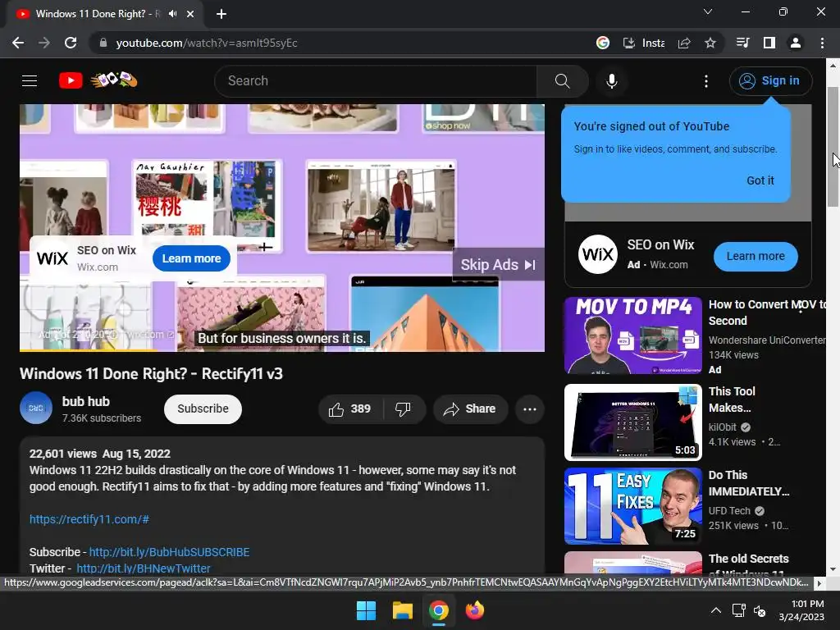Click Install app button in address bar
840x630 pixels.
point(643,43)
